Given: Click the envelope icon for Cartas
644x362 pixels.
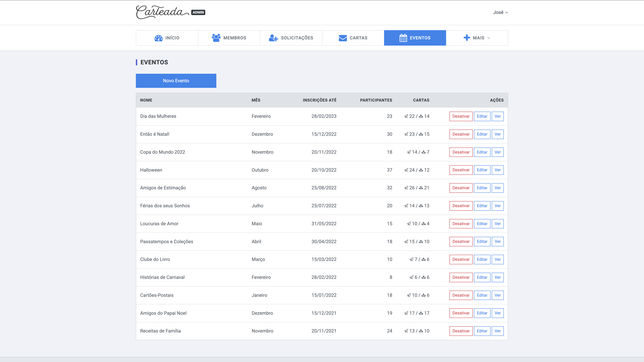Looking at the screenshot, I should coord(343,38).
